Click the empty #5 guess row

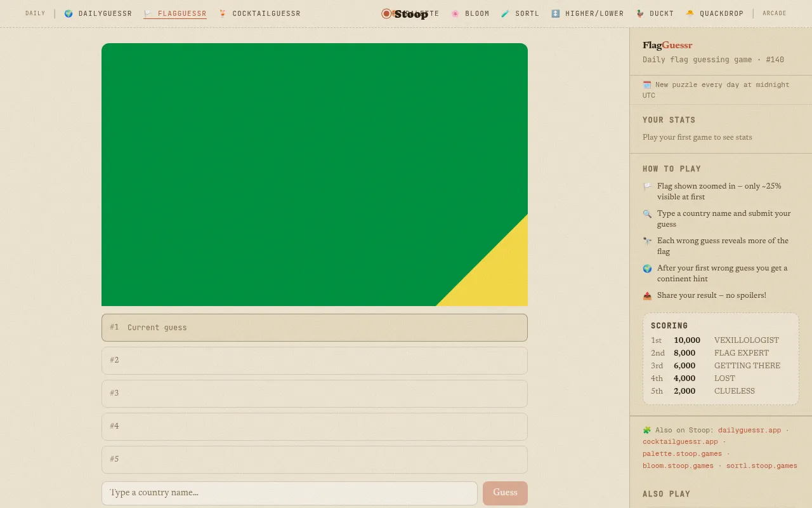(x=315, y=460)
